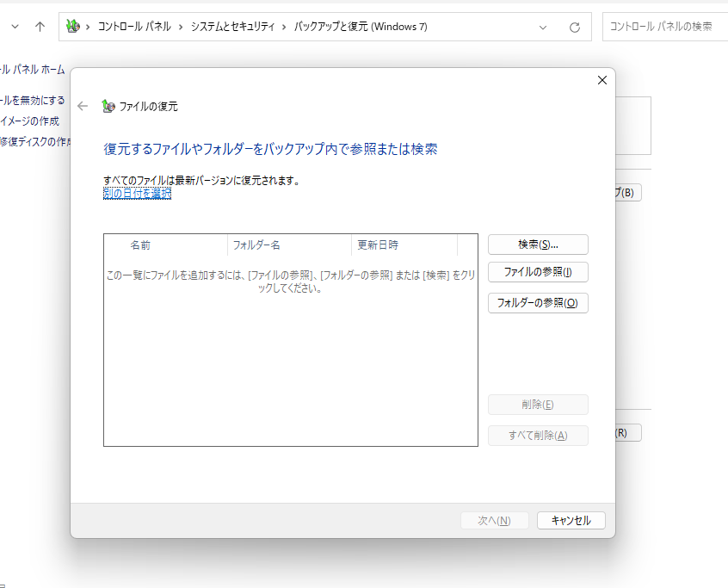The height and width of the screenshot is (588, 728).
Task: Click the ファイルの参照(I) button
Action: click(x=538, y=272)
